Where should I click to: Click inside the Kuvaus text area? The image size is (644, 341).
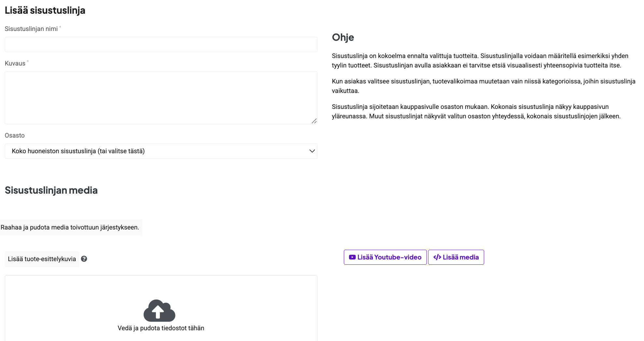161,97
